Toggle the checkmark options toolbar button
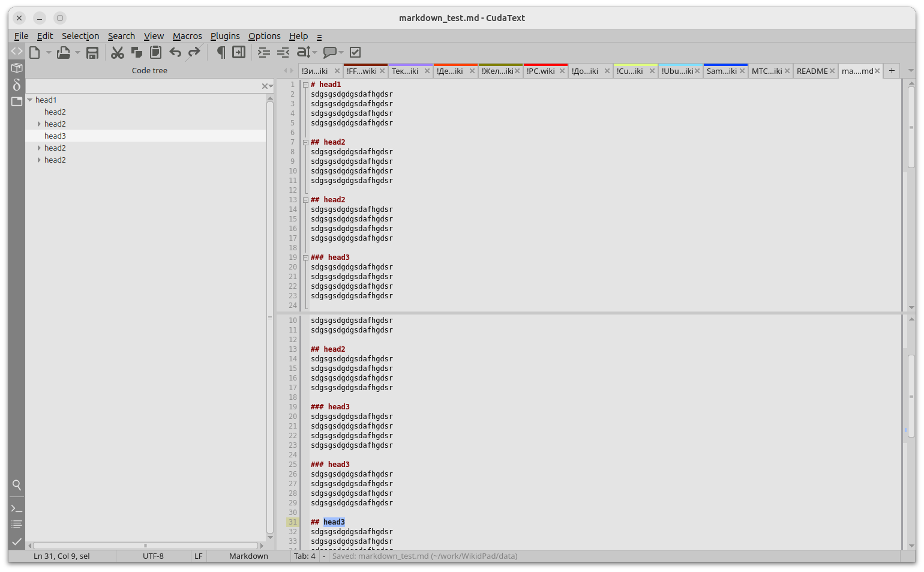The width and height of the screenshot is (924, 572). [355, 53]
